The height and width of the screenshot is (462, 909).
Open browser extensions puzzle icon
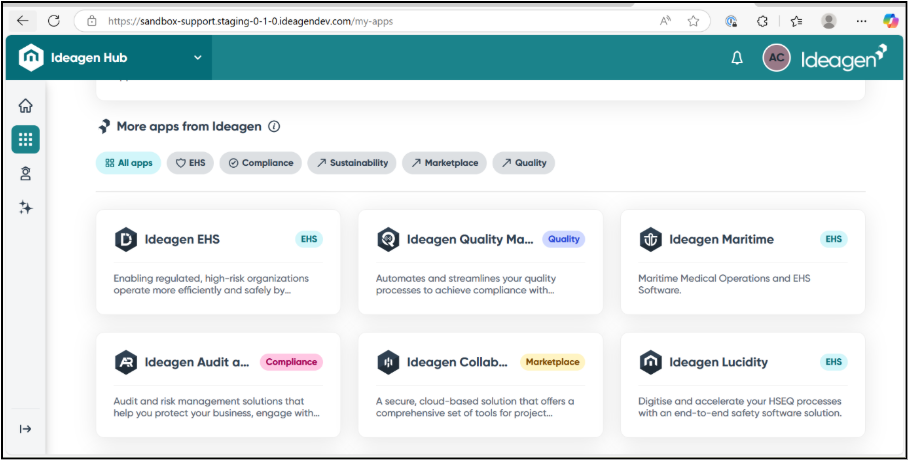coord(763,21)
